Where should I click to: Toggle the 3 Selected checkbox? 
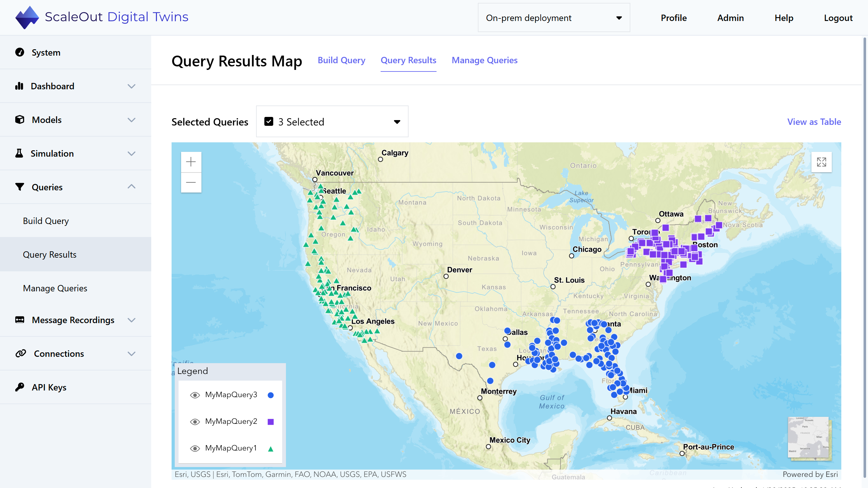click(269, 122)
